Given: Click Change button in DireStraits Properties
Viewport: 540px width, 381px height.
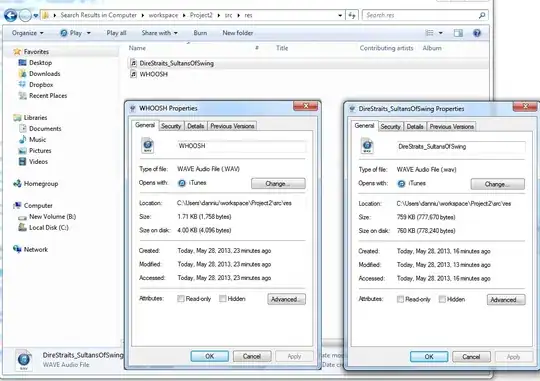Looking at the screenshot, I should 498,184.
